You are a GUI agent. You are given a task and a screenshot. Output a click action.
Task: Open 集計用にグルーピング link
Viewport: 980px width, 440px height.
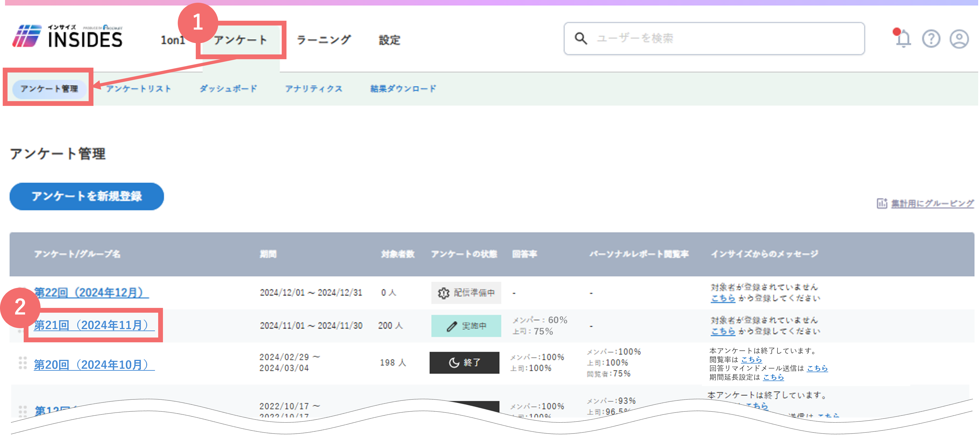932,203
